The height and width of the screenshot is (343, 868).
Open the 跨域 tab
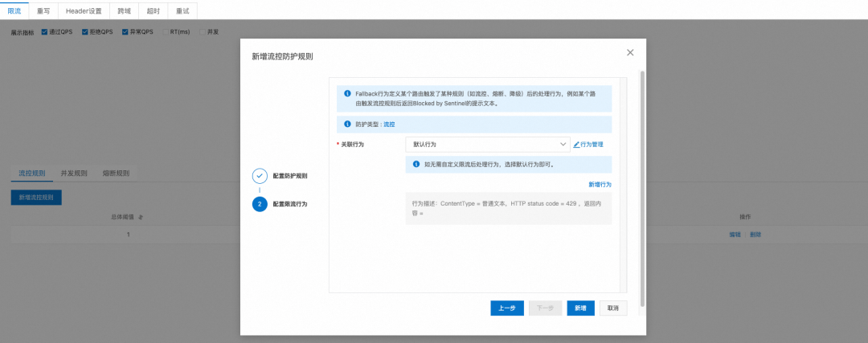click(125, 10)
